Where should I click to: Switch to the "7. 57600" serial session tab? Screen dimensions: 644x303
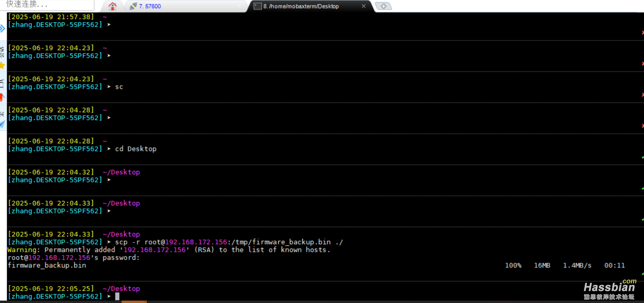(x=150, y=6)
